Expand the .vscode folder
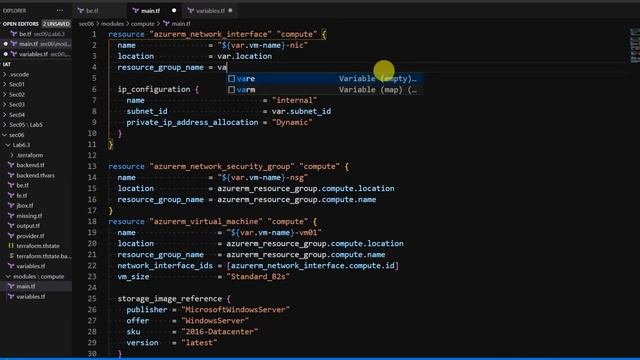 [19, 75]
